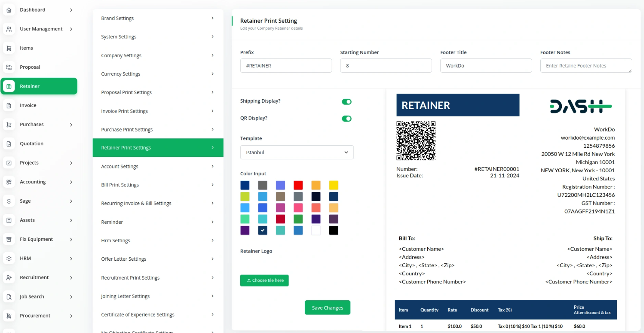Open Recurring Invoice & Bill Settings
The width and height of the screenshot is (644, 333).
pos(158,203)
